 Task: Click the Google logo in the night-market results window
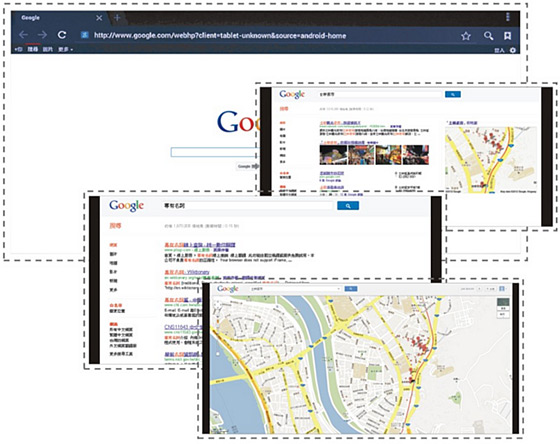coord(292,94)
